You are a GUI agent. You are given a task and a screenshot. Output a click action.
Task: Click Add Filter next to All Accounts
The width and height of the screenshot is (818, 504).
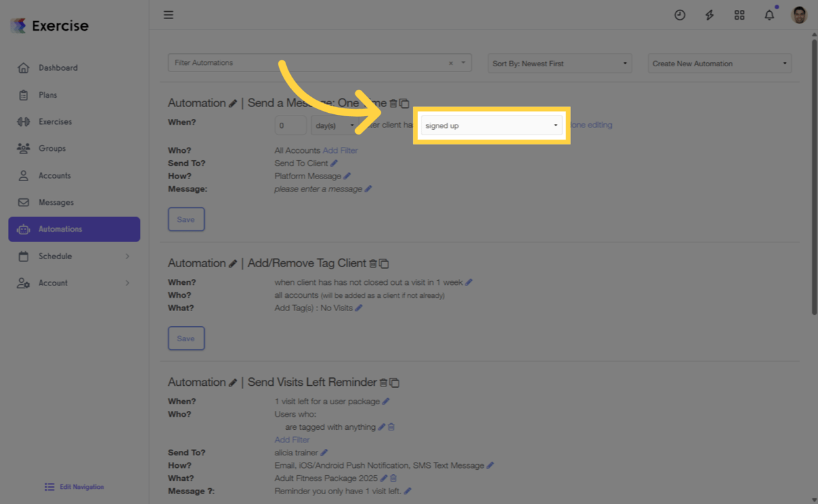[340, 150]
